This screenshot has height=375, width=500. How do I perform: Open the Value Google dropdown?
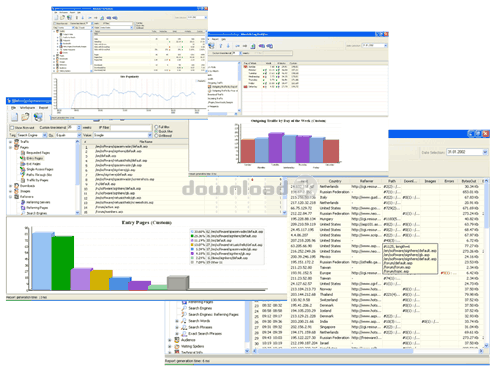(150, 135)
